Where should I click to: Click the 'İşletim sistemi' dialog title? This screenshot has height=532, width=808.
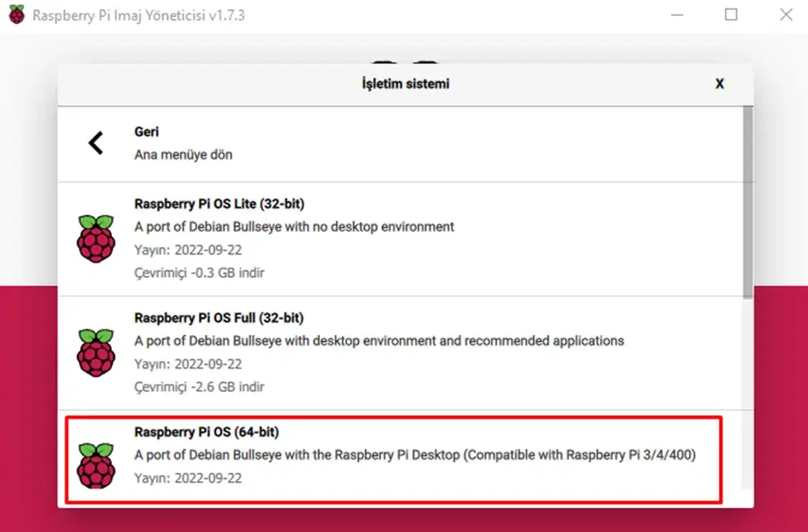pos(405,84)
